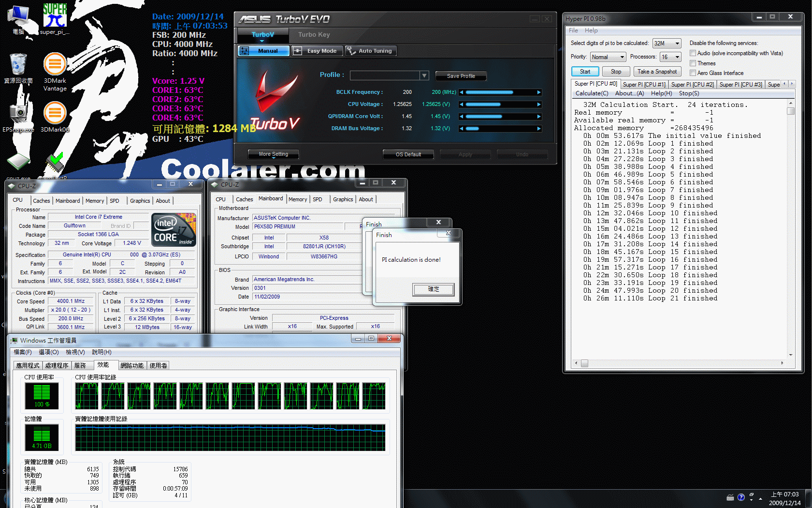Open Hyper PI Help menu

[591, 30]
